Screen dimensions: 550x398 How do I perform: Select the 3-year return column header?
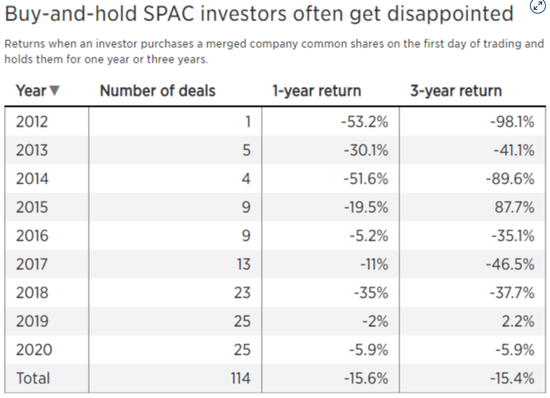coord(456,91)
